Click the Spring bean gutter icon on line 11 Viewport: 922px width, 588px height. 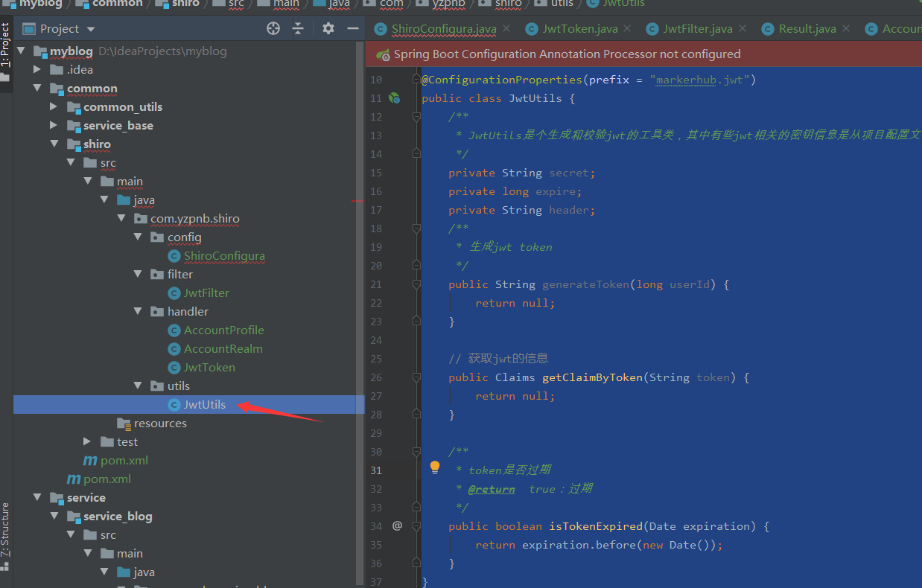[395, 98]
